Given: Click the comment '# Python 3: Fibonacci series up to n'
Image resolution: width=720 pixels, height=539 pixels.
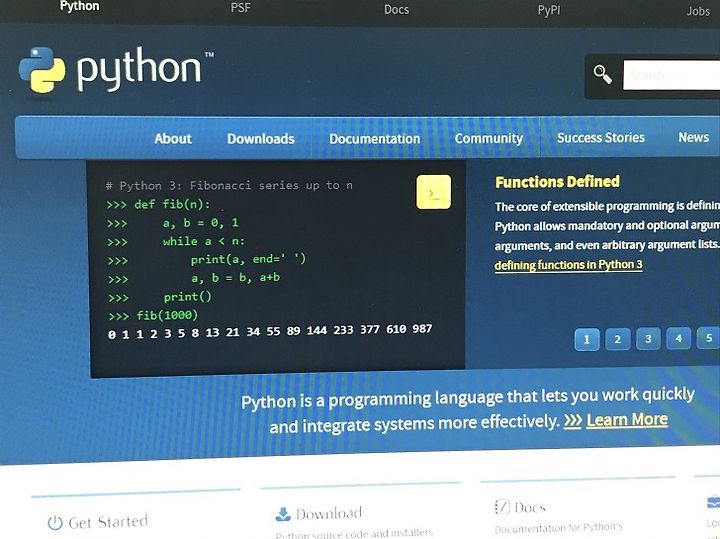Looking at the screenshot, I should (229, 185).
